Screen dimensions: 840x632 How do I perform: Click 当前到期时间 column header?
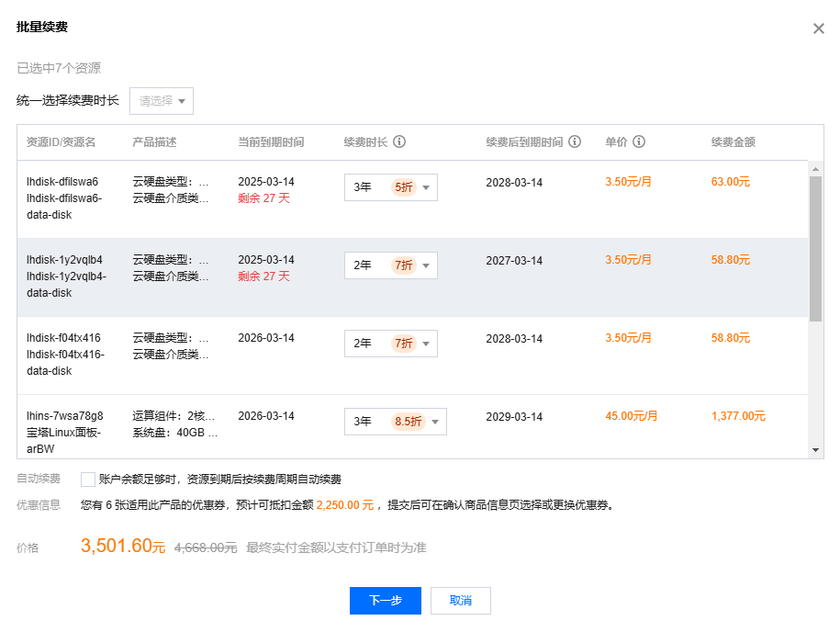point(271,142)
